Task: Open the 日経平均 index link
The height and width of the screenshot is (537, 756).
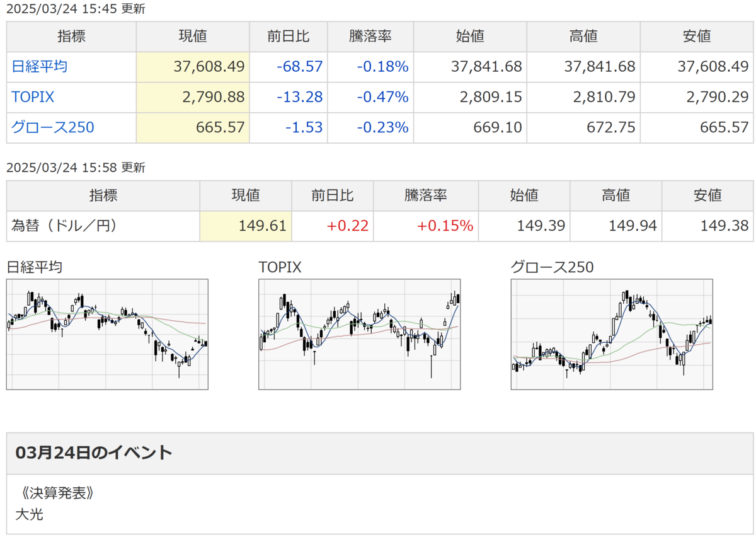Action: (x=39, y=67)
